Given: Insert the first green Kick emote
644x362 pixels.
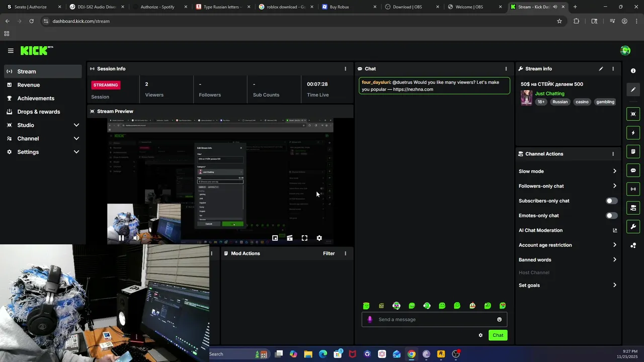Looking at the screenshot, I should [x=366, y=306].
